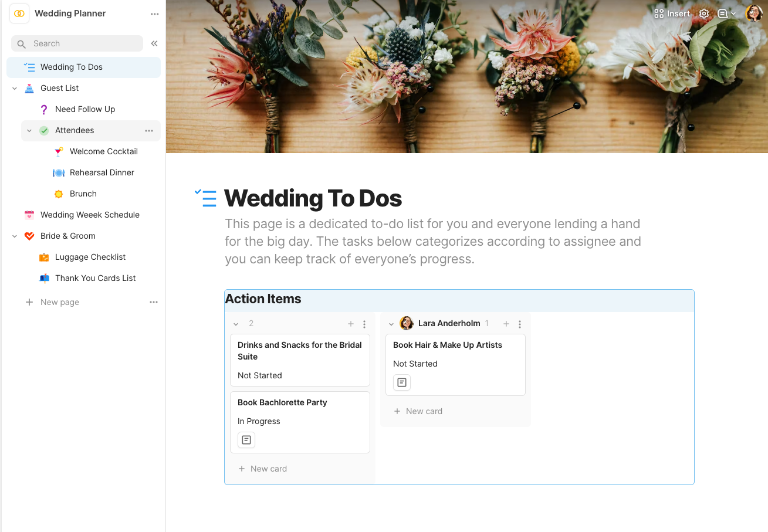The height and width of the screenshot is (532, 768).
Task: Click the plus icon beside New page
Action: (x=29, y=302)
